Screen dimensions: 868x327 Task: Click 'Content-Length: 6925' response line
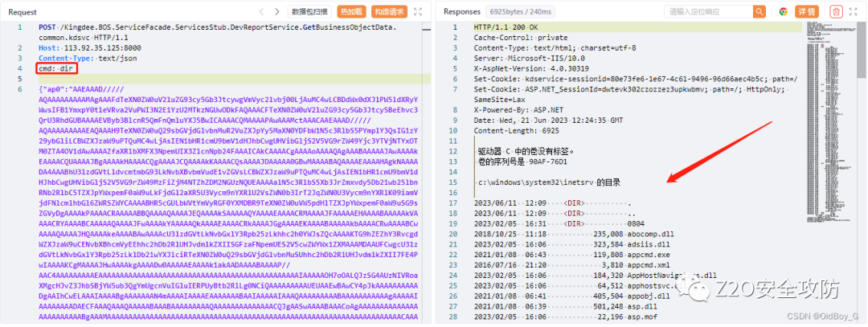click(517, 131)
